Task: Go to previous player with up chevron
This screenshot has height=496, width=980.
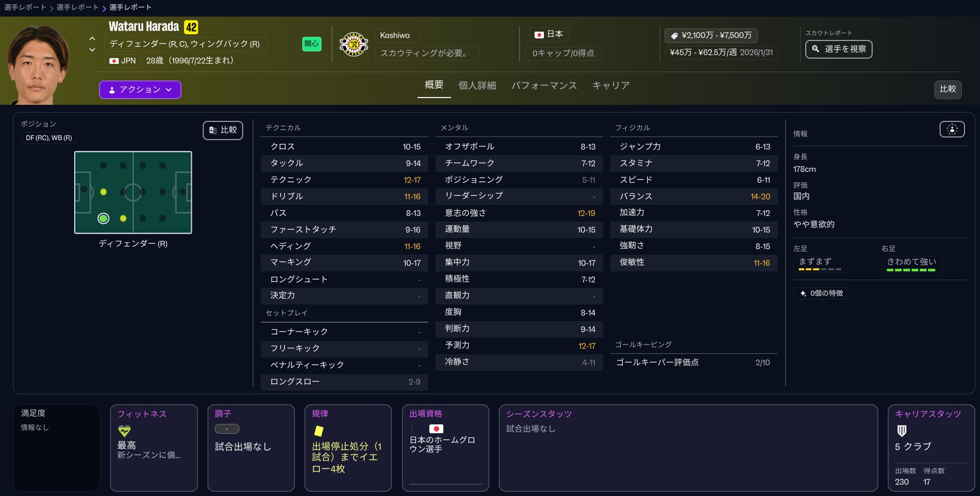Action: point(92,38)
